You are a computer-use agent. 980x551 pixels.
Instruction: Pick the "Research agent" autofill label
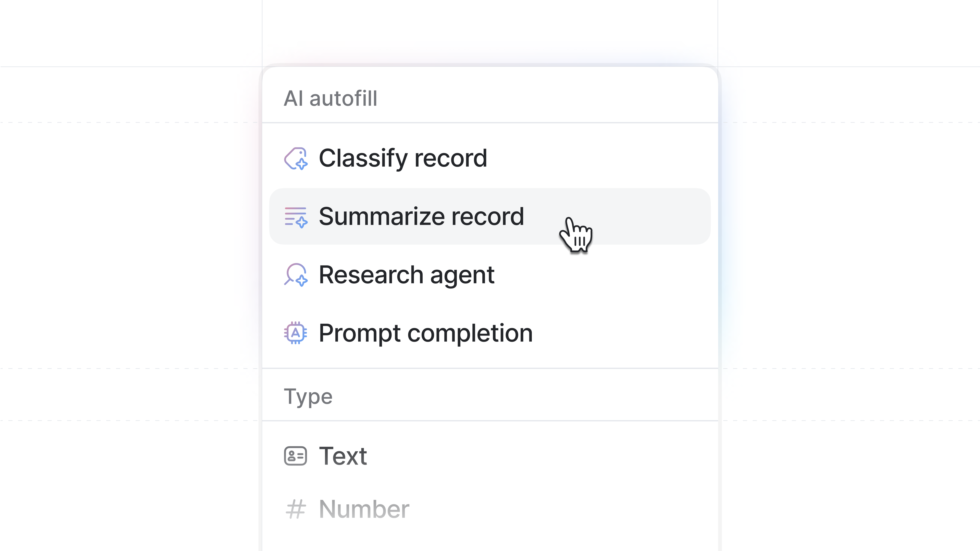406,274
